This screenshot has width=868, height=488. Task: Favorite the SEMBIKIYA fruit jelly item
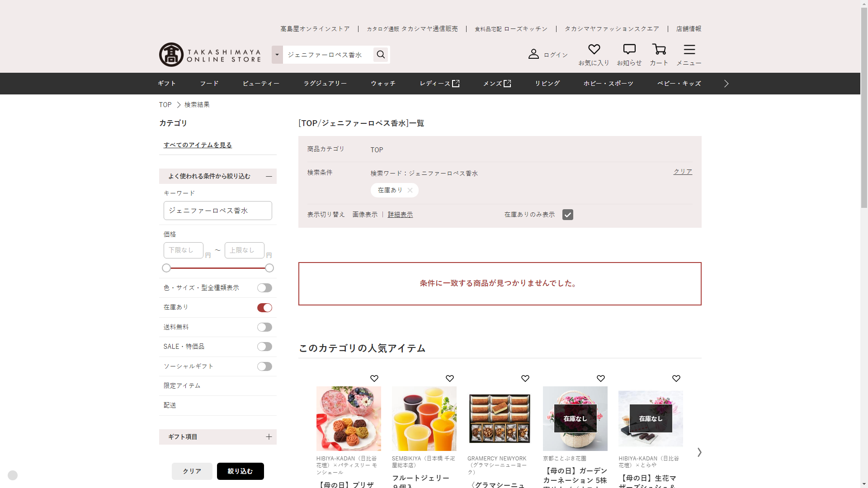[x=449, y=379]
